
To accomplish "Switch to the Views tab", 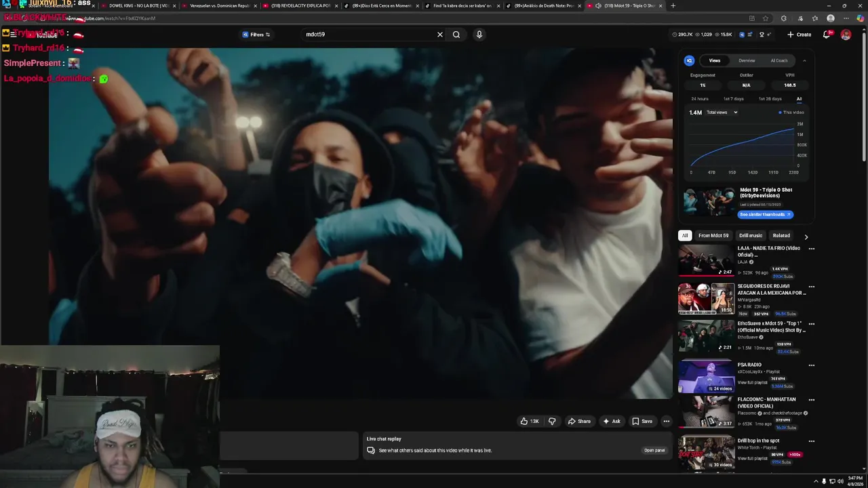I will (x=715, y=60).
